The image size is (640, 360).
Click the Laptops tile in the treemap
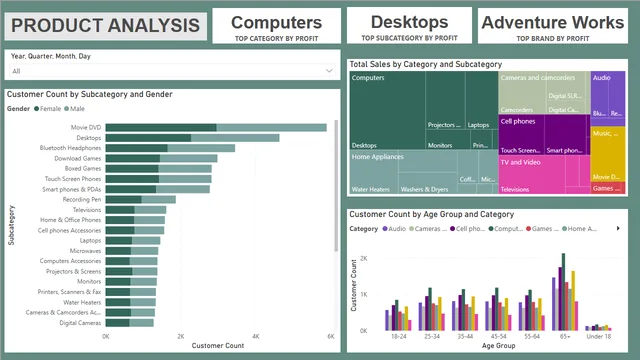coord(481,101)
